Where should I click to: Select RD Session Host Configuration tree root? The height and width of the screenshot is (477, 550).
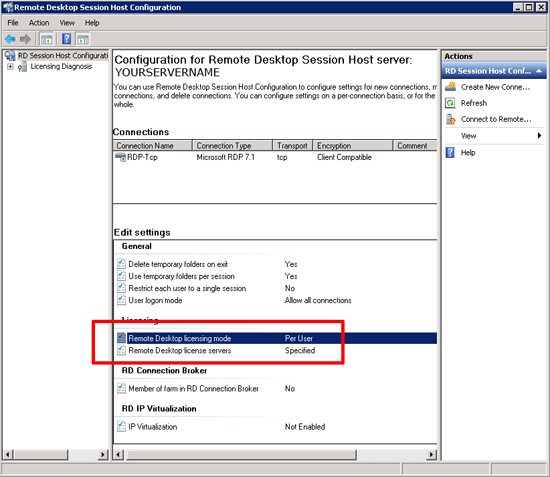pos(63,56)
